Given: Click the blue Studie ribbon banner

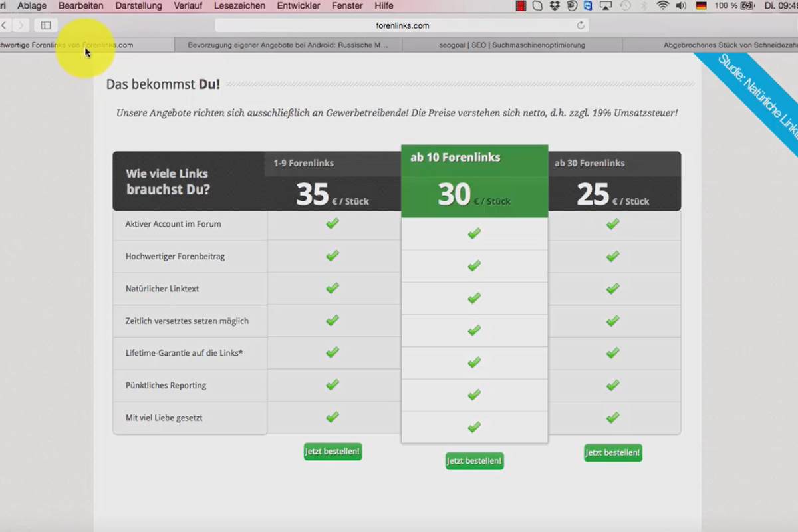Looking at the screenshot, I should point(755,93).
